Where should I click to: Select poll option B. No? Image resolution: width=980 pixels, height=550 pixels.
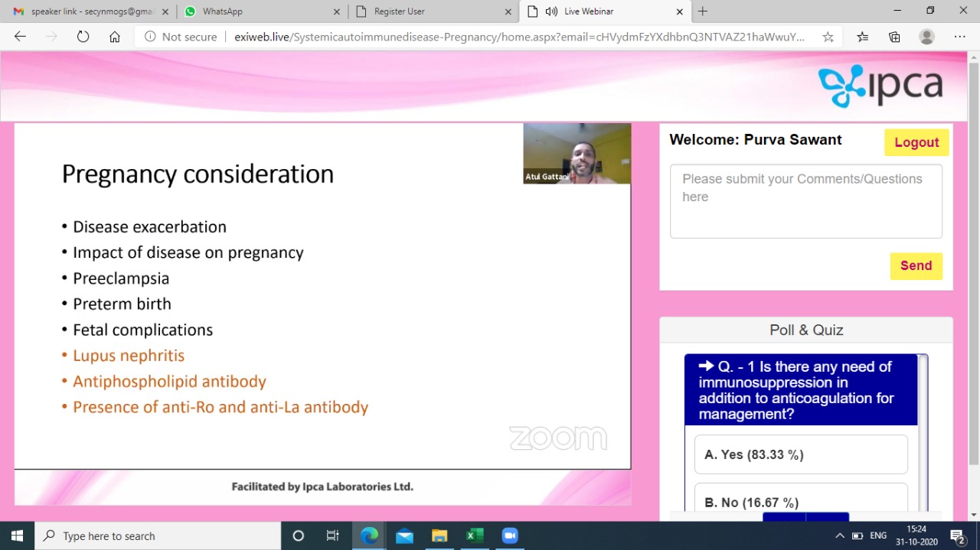coord(801,501)
